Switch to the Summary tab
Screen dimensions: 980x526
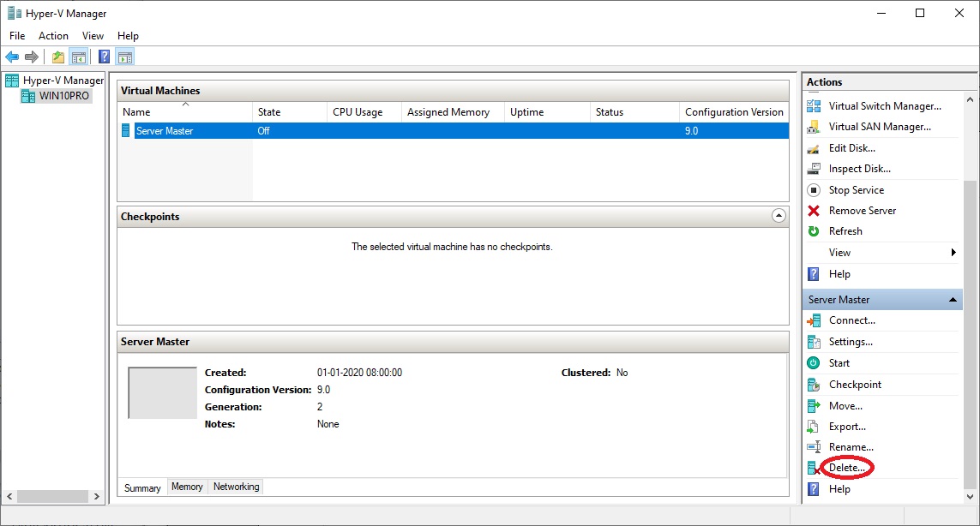tap(142, 488)
